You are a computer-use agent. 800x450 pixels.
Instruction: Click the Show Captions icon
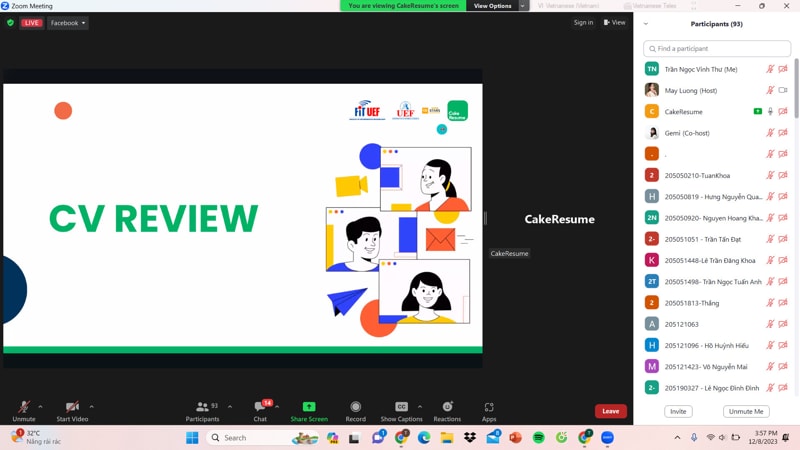coord(401,408)
